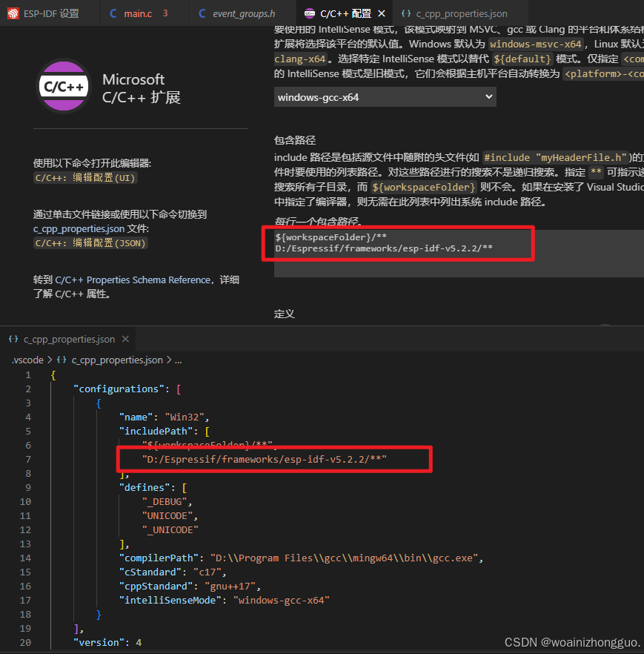Click the "name": "Win32" line

[165, 417]
